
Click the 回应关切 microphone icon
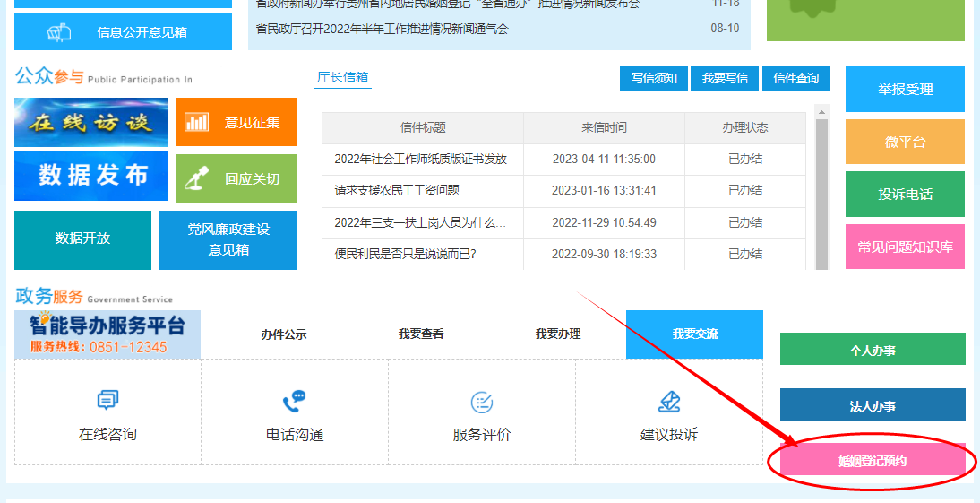[195, 179]
